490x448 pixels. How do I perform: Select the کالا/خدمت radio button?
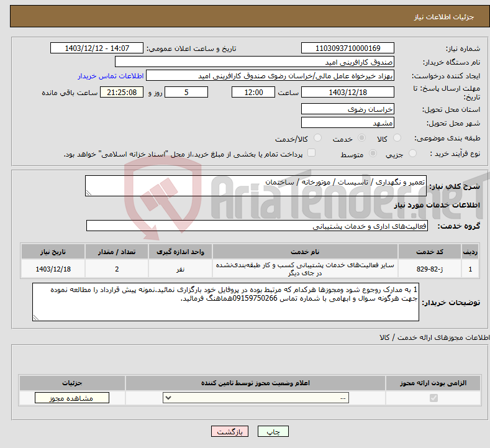click(x=317, y=138)
